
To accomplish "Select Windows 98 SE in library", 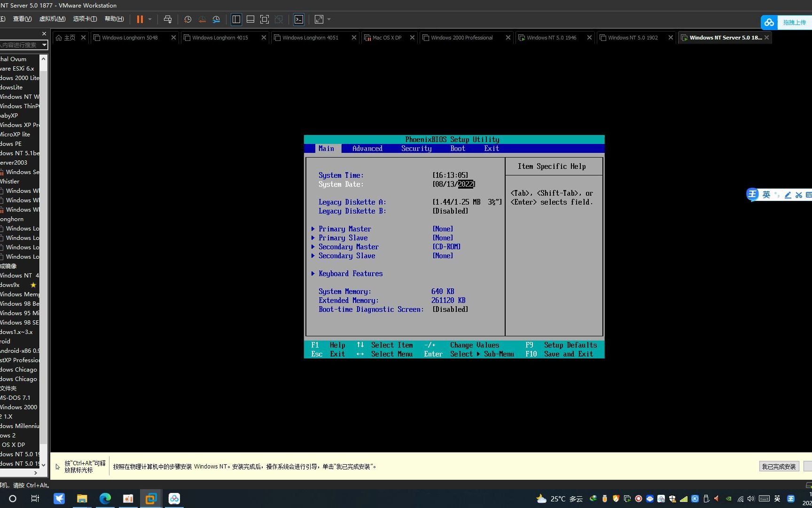I will (x=20, y=323).
